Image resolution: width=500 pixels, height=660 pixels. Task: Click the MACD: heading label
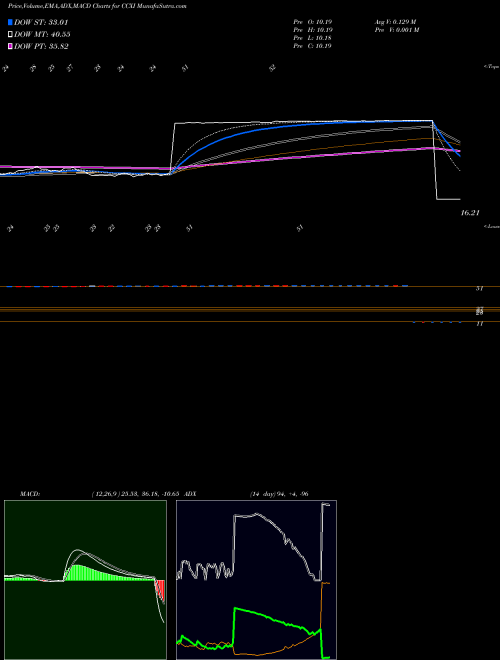tap(30, 493)
